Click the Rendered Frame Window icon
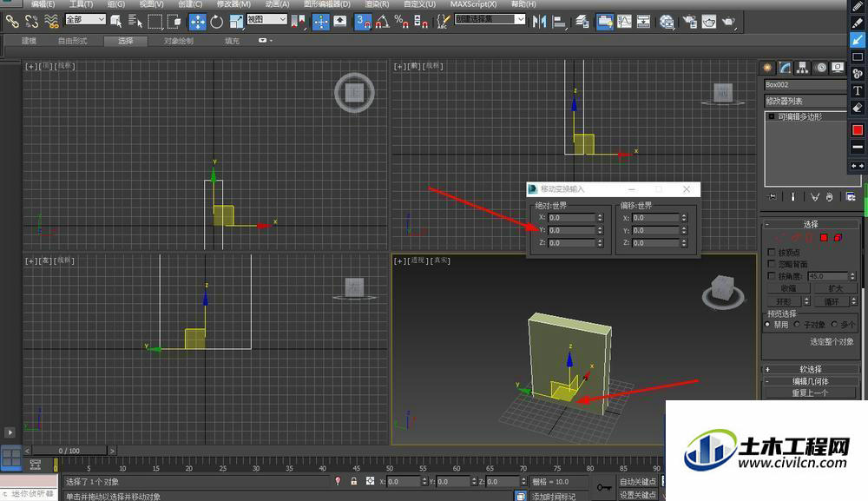The width and height of the screenshot is (868, 501). [x=709, y=22]
